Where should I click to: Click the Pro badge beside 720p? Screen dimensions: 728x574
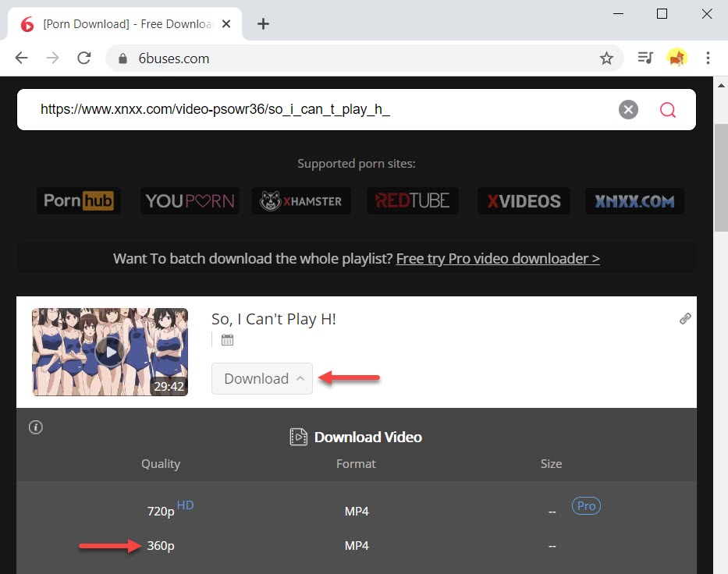586,506
